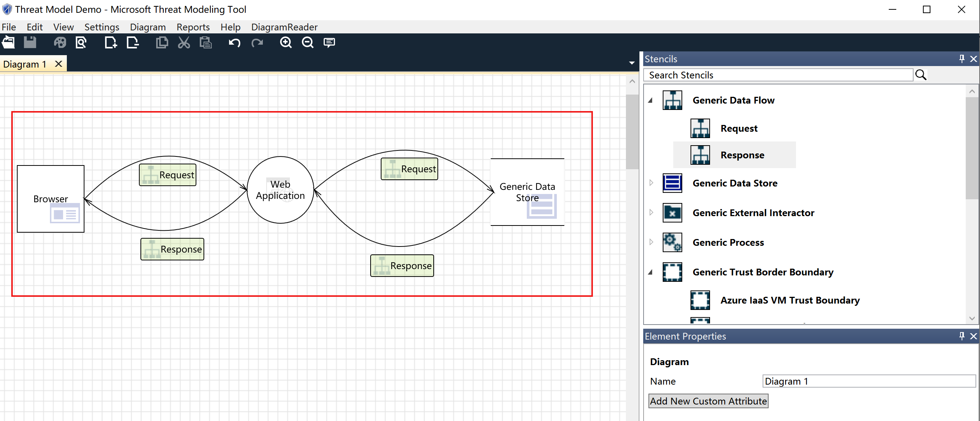This screenshot has height=421, width=980.
Task: Open the diagram tab list dropdown arrow
Action: click(x=632, y=63)
